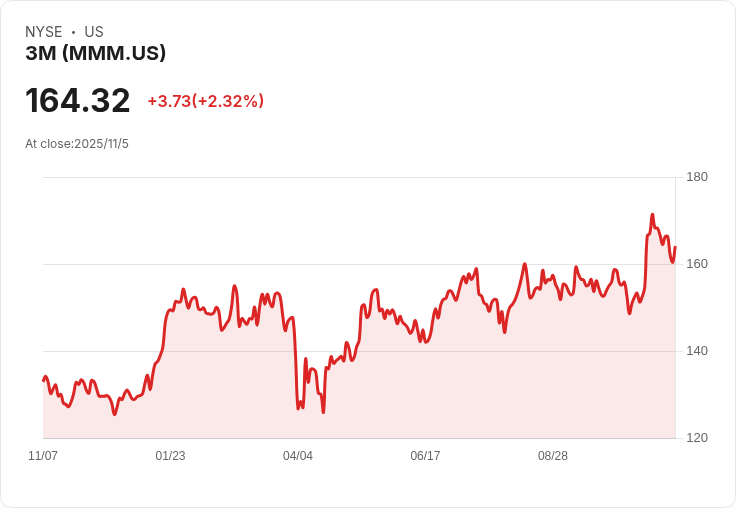Click the 140 y-axis label
This screenshot has width=736, height=508.
(697, 351)
